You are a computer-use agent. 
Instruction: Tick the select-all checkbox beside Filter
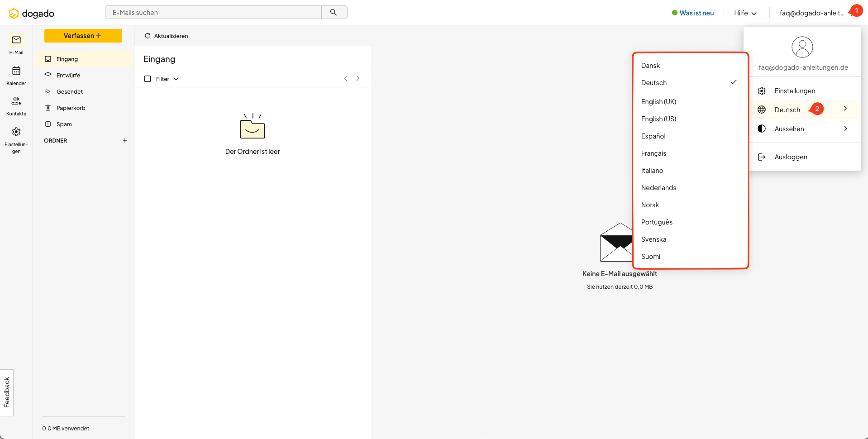pyautogui.click(x=148, y=79)
